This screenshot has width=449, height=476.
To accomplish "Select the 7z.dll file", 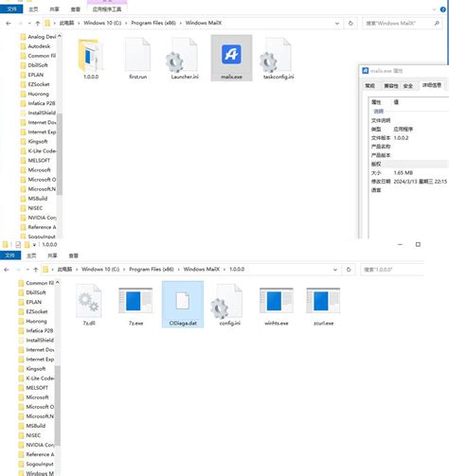I will coord(89,305).
